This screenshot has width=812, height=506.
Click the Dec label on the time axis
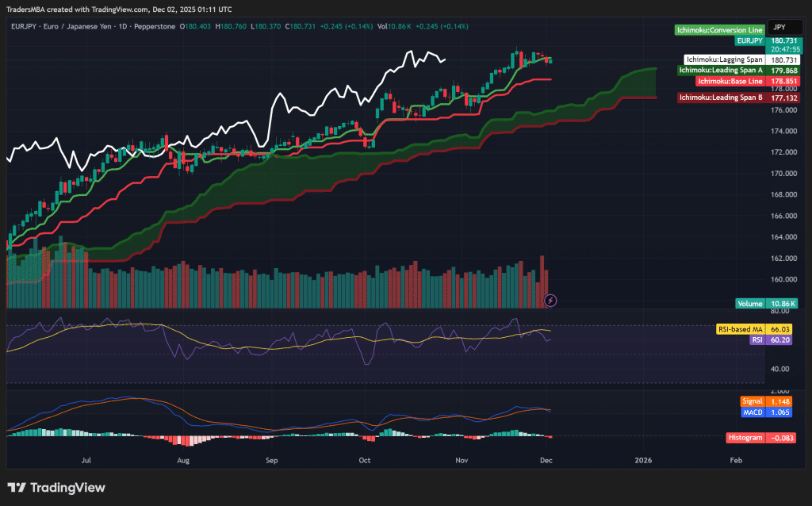548,460
